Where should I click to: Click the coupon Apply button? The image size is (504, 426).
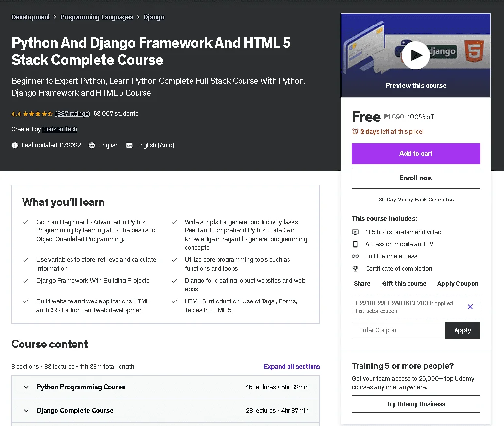coord(462,330)
